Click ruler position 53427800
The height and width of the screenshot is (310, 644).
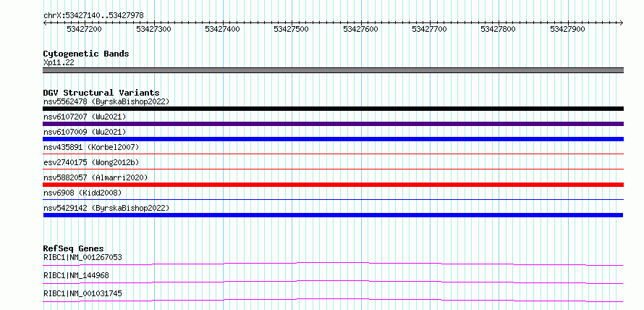(x=499, y=29)
